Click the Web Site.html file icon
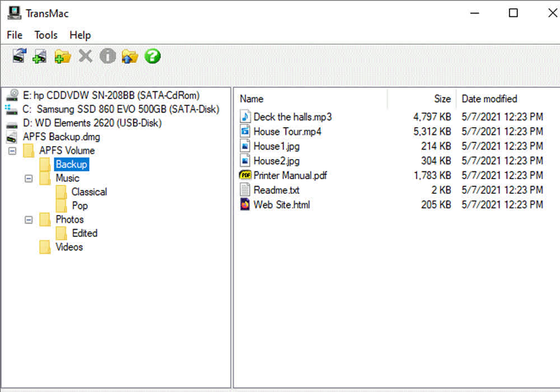 [x=244, y=204]
